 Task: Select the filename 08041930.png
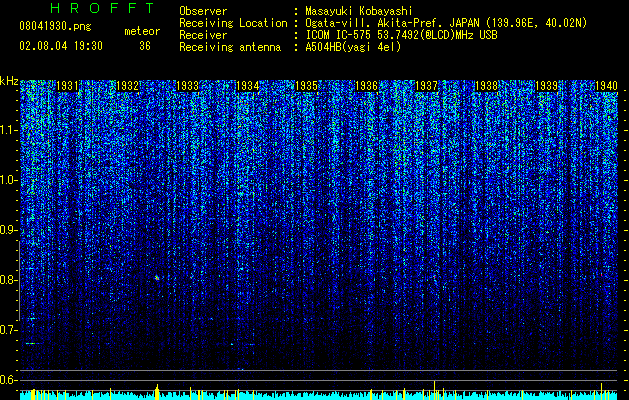pyautogui.click(x=55, y=27)
